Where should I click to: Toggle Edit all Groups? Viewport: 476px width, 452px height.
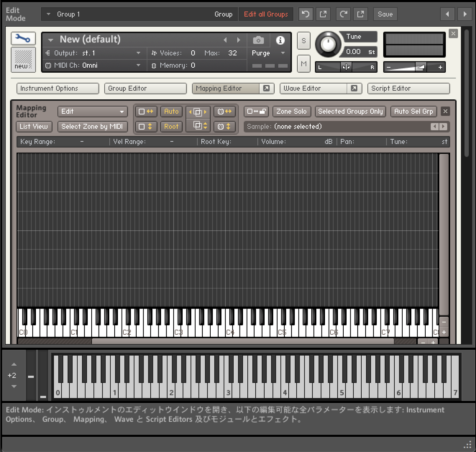266,14
